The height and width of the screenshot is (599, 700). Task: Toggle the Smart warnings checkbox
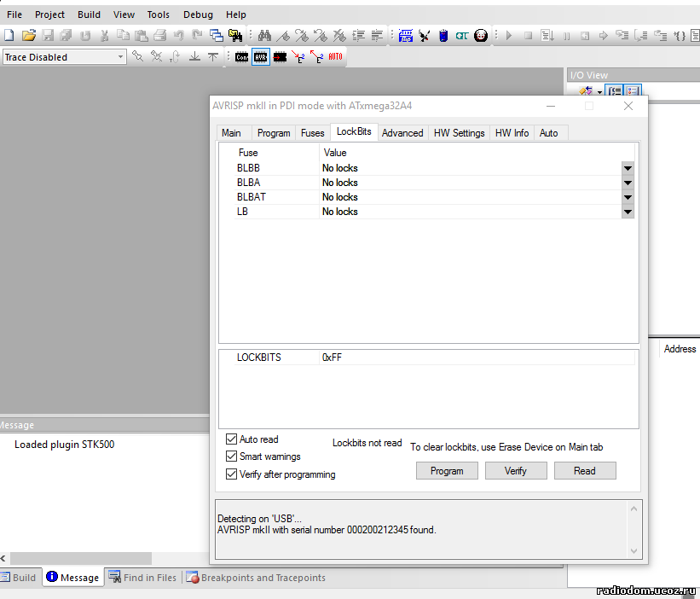click(x=231, y=456)
